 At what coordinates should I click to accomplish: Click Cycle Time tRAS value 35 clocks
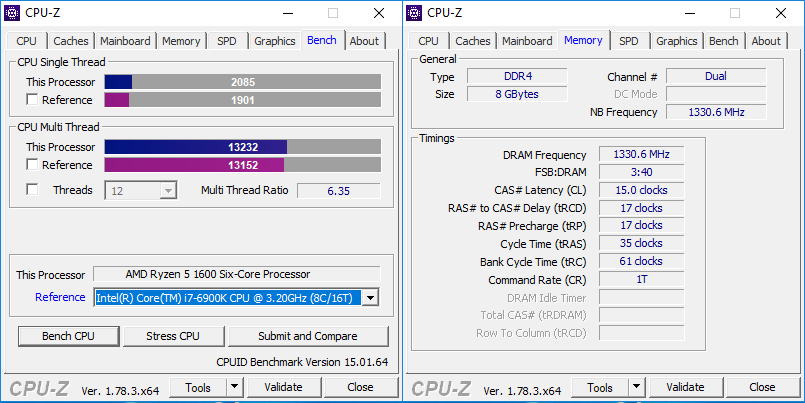[642, 243]
